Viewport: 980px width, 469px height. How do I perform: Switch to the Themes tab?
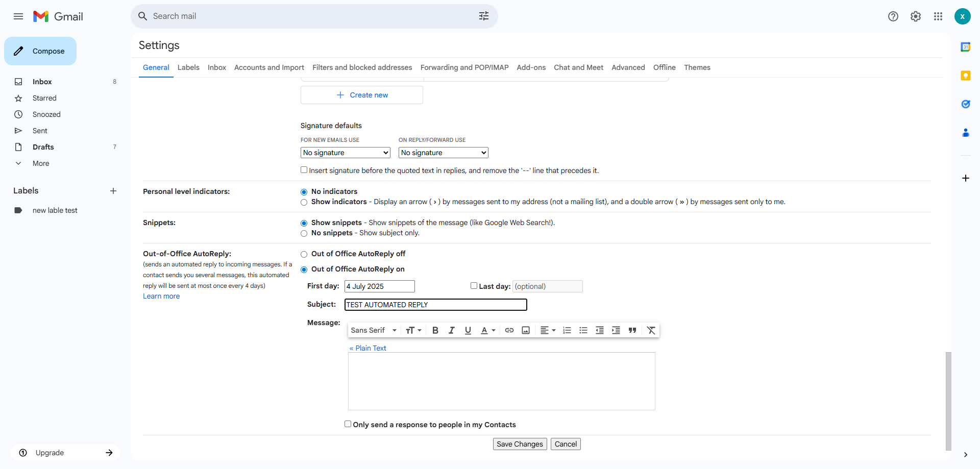point(697,67)
